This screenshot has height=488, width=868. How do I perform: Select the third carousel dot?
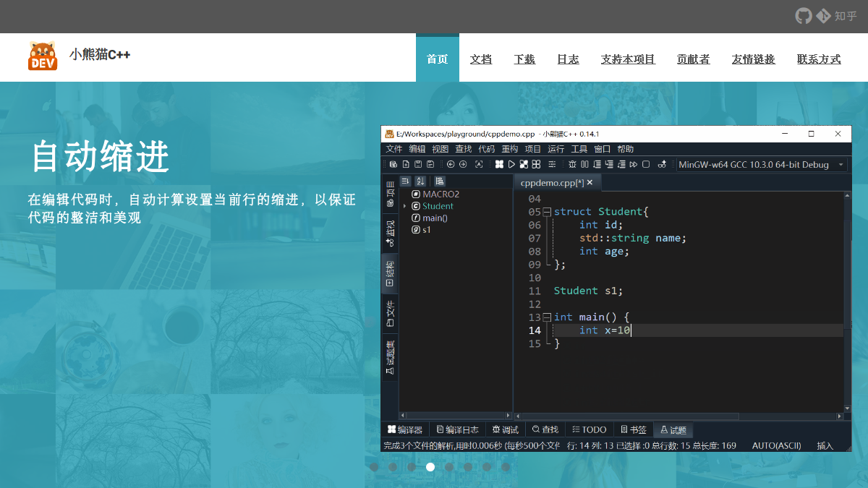(x=412, y=467)
